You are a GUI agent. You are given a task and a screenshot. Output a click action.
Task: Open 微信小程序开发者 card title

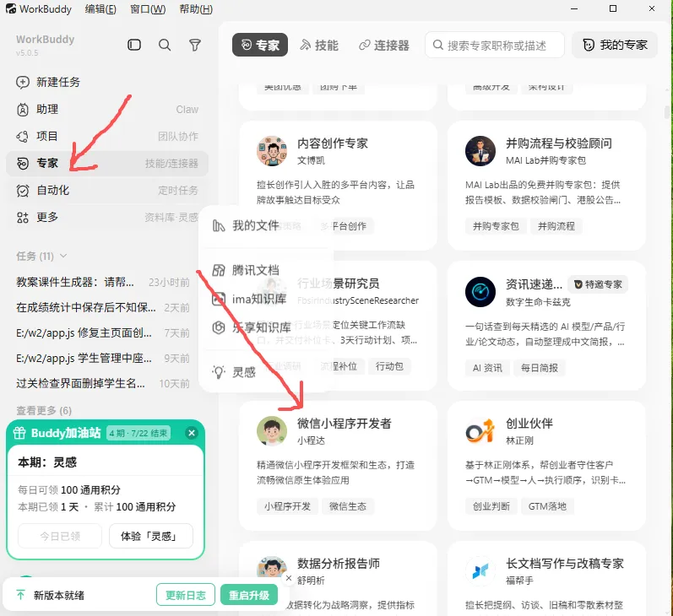pos(345,424)
